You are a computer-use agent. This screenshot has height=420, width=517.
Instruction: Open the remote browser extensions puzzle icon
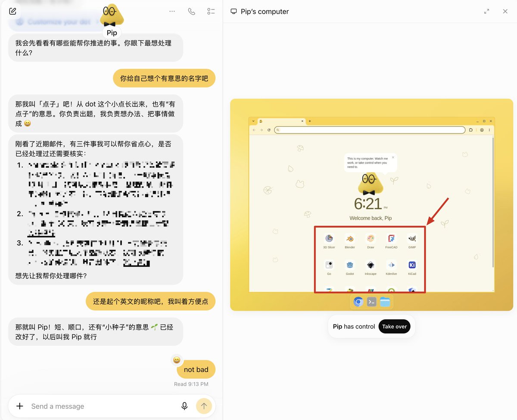coord(471,130)
